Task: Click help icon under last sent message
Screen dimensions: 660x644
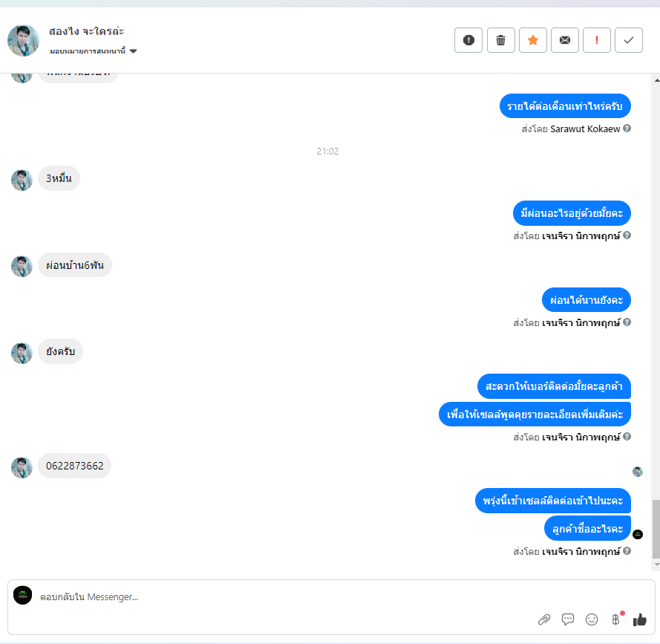Action: point(627,551)
